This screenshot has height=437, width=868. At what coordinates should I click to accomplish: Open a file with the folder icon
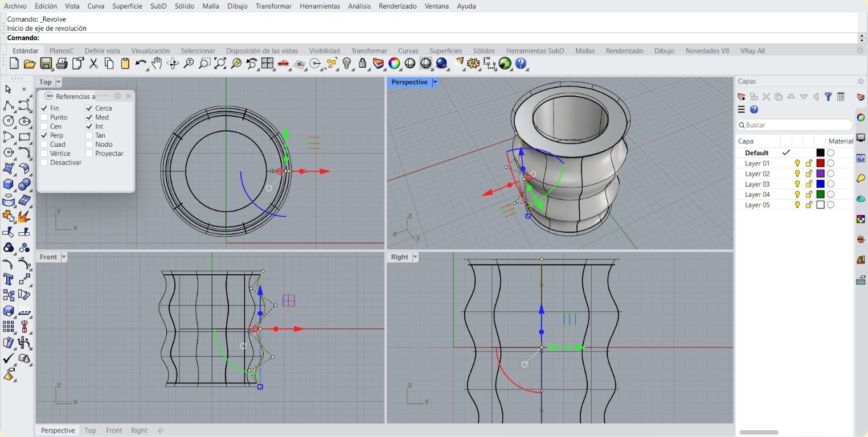click(x=30, y=64)
